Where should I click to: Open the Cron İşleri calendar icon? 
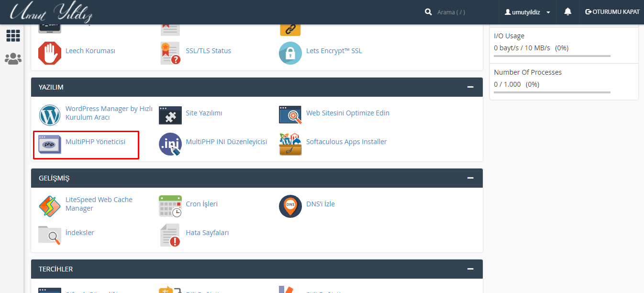pyautogui.click(x=170, y=206)
